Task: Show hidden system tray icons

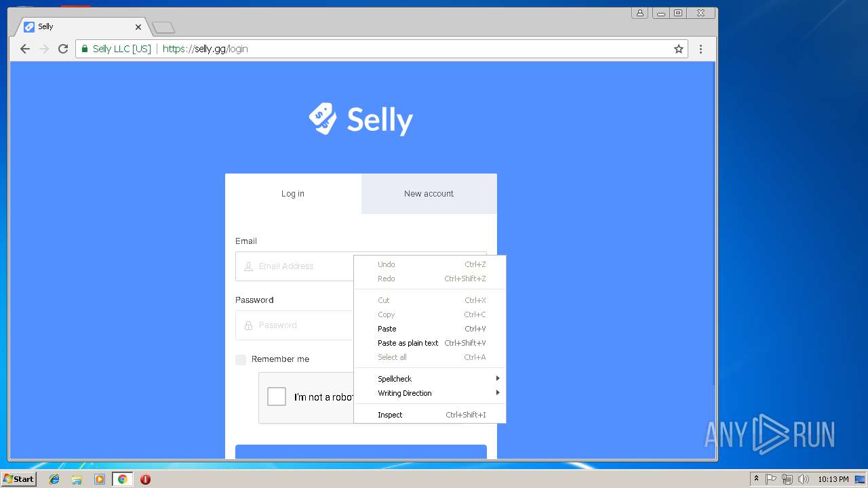Action: pos(756,479)
